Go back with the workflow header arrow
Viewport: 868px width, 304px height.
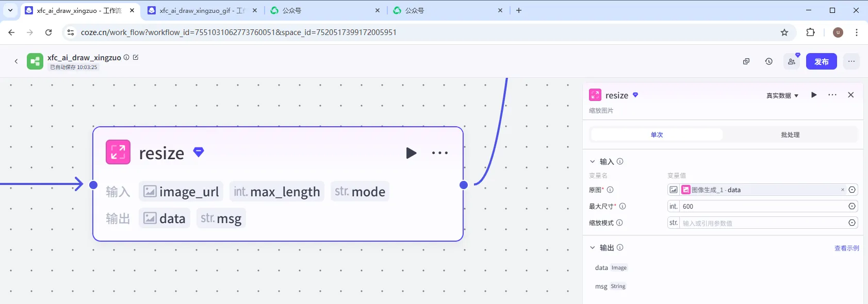click(16, 61)
